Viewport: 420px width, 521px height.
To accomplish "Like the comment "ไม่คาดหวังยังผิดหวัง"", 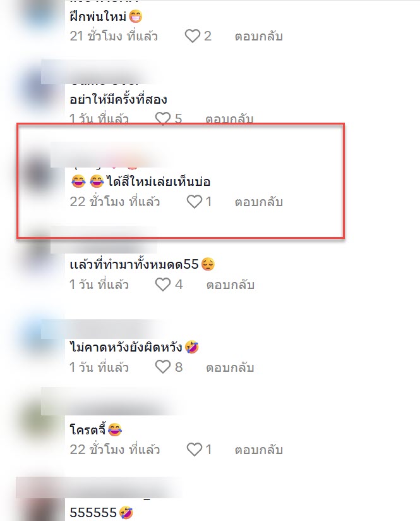I will (163, 367).
